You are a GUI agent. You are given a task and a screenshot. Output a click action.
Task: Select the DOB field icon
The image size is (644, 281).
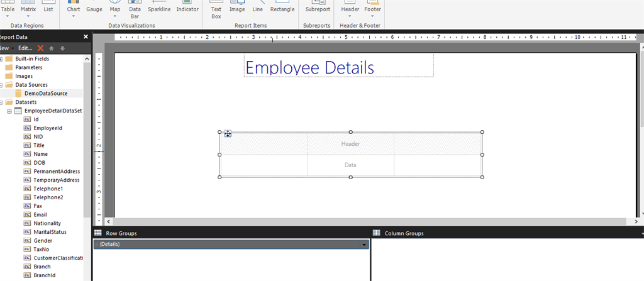tap(28, 163)
